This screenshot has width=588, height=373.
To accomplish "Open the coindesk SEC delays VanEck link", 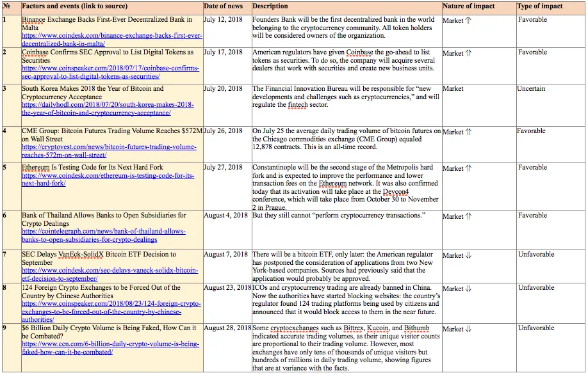I will click(x=110, y=274).
